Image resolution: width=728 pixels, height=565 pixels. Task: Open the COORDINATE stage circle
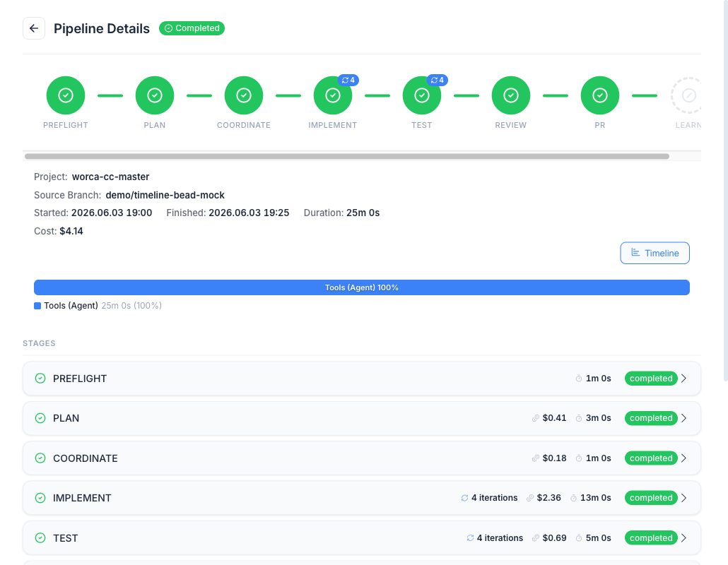point(244,95)
